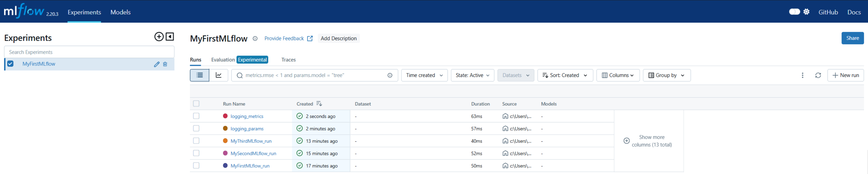Click the New run button
This screenshot has width=868, height=174.
click(x=845, y=75)
